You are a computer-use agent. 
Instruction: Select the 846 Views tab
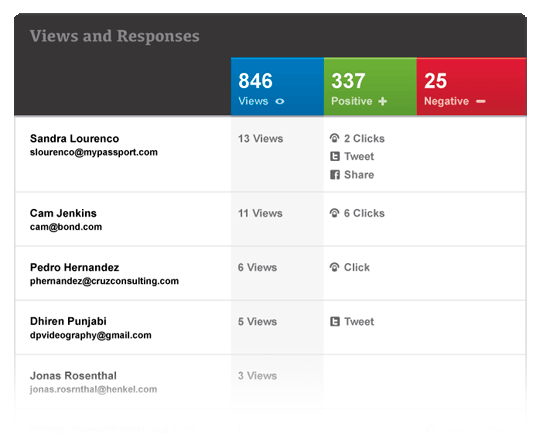(x=277, y=86)
